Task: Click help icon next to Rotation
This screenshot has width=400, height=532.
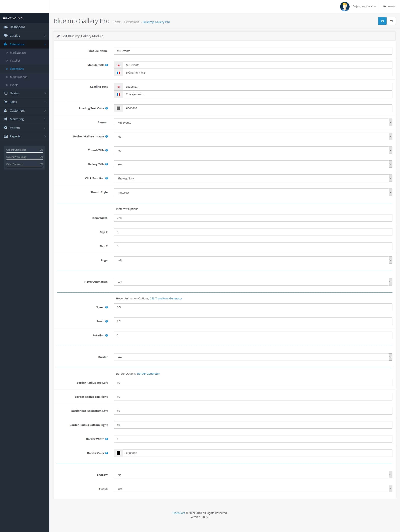Action: [x=107, y=336]
